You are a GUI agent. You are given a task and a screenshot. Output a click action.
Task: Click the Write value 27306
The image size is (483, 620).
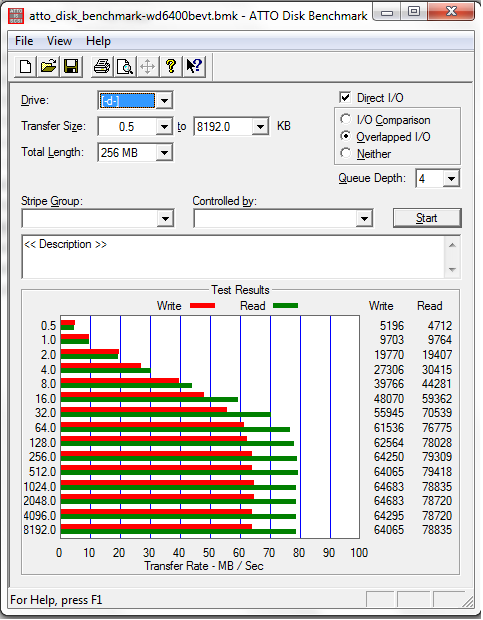click(x=389, y=370)
